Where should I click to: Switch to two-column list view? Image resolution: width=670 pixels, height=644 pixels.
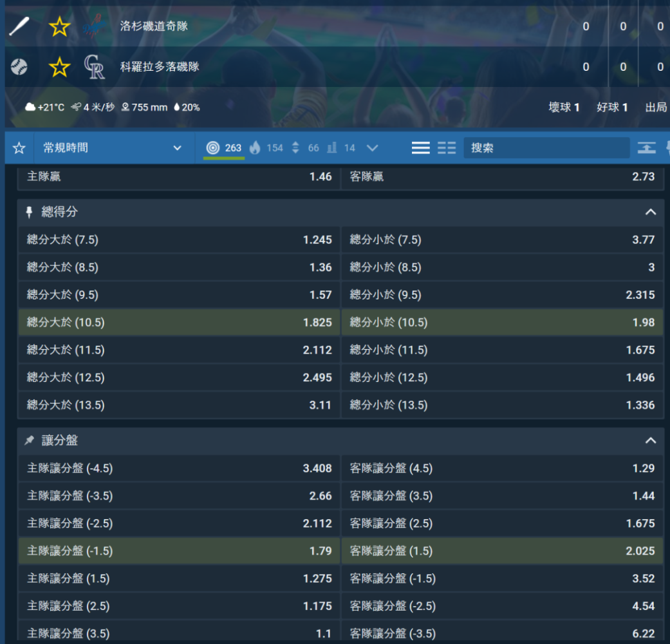pyautogui.click(x=447, y=148)
